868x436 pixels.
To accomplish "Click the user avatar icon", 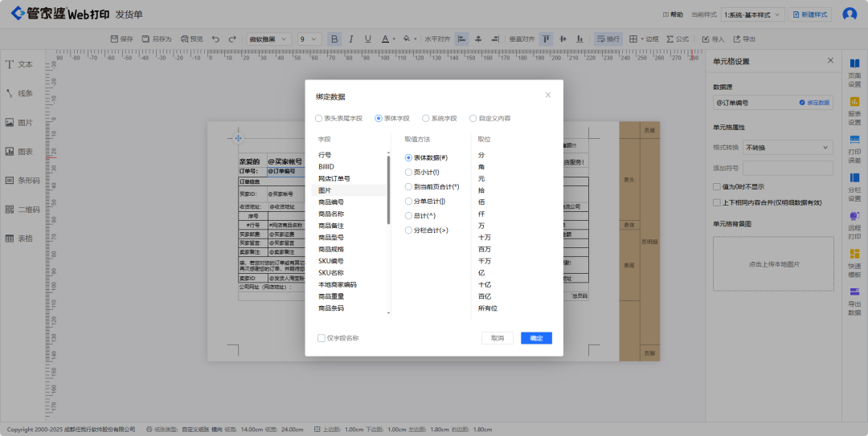I will point(850,14).
